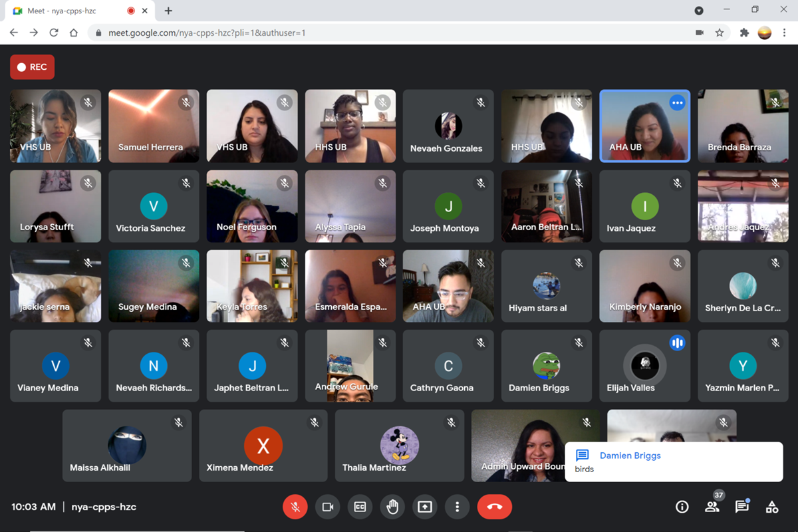The height and width of the screenshot is (532, 798).
Task: Click the muted mic icon on Nevaeh Gonzales' tile
Action: click(481, 102)
